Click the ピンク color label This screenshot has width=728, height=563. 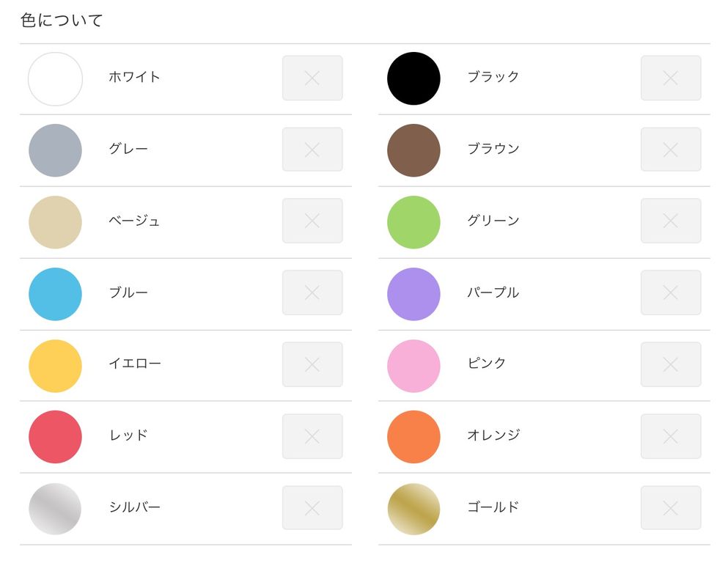pyautogui.click(x=487, y=363)
